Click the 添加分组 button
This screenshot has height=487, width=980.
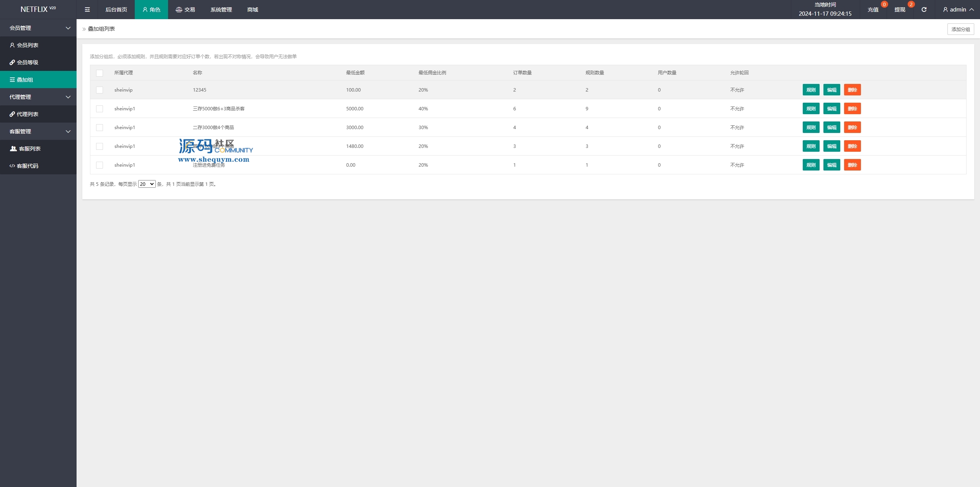point(960,29)
